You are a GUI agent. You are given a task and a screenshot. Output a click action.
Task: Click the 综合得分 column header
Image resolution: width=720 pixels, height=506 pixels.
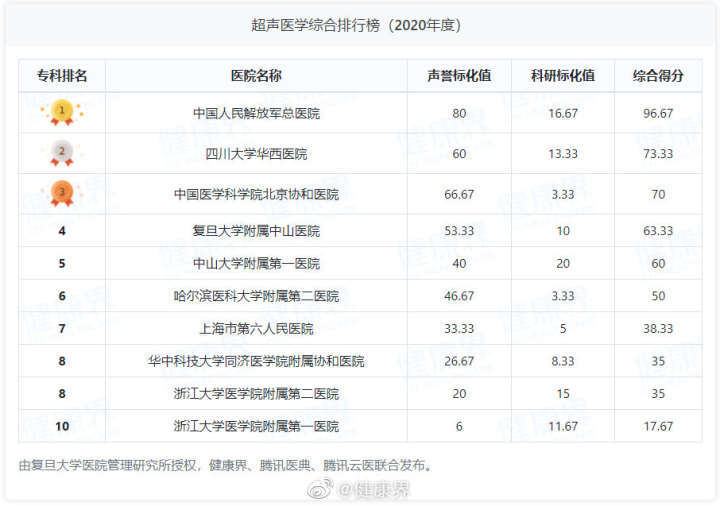coord(658,75)
